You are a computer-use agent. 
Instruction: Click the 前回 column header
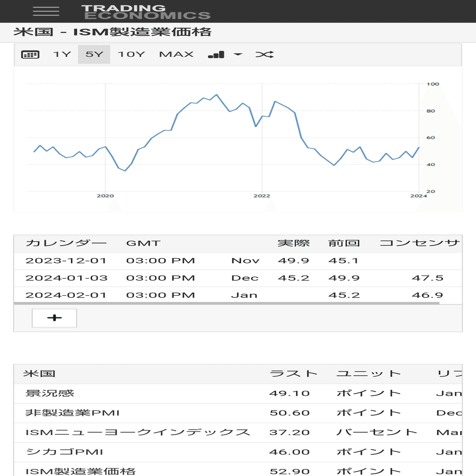(x=344, y=243)
